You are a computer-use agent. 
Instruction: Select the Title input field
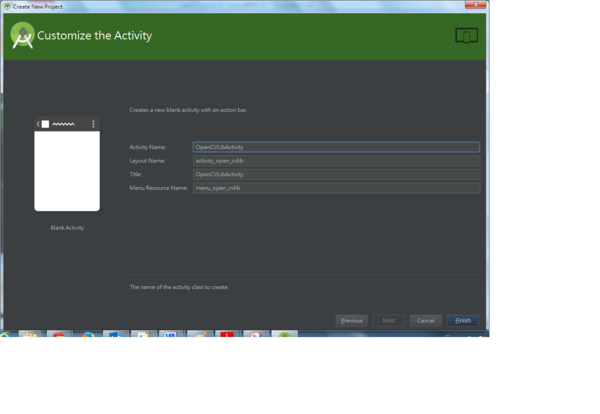335,174
